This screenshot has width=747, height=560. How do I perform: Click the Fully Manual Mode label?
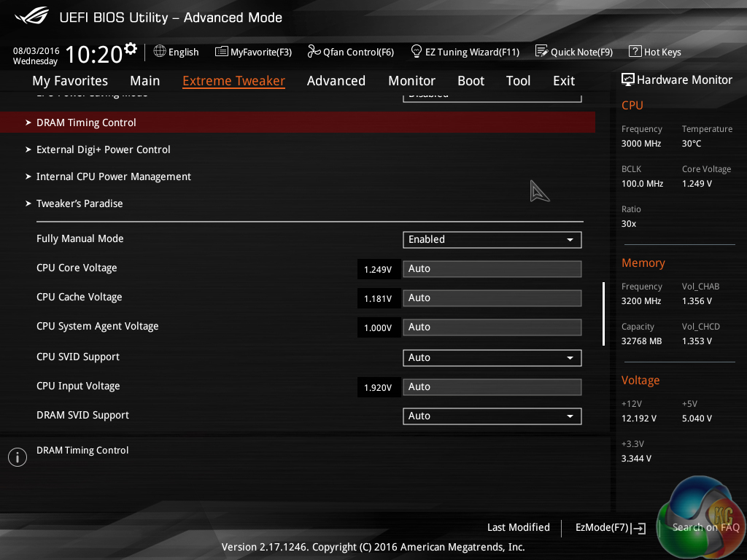[80, 238]
